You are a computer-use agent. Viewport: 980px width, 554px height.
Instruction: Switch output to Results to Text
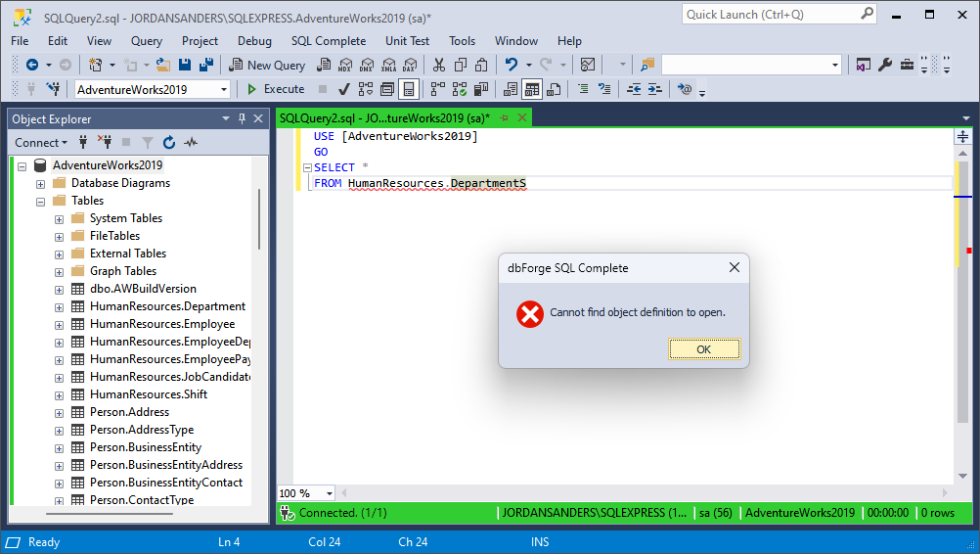point(510,89)
